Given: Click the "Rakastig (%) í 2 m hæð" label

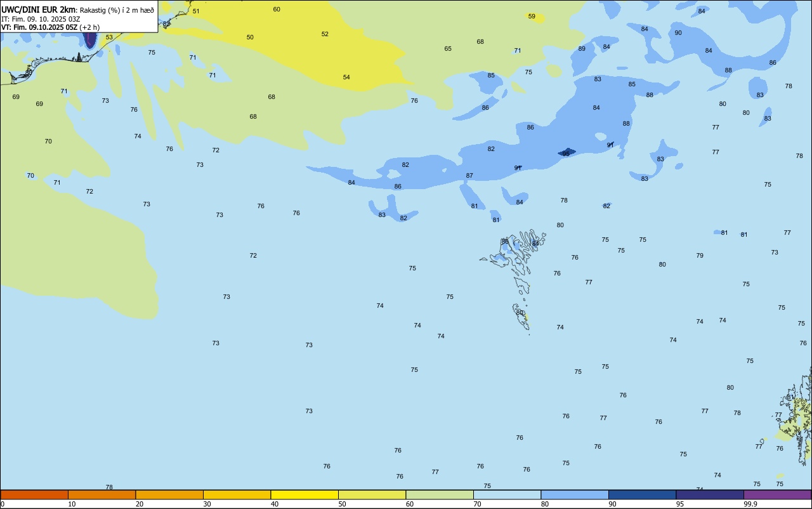Looking at the screenshot, I should click(117, 10).
